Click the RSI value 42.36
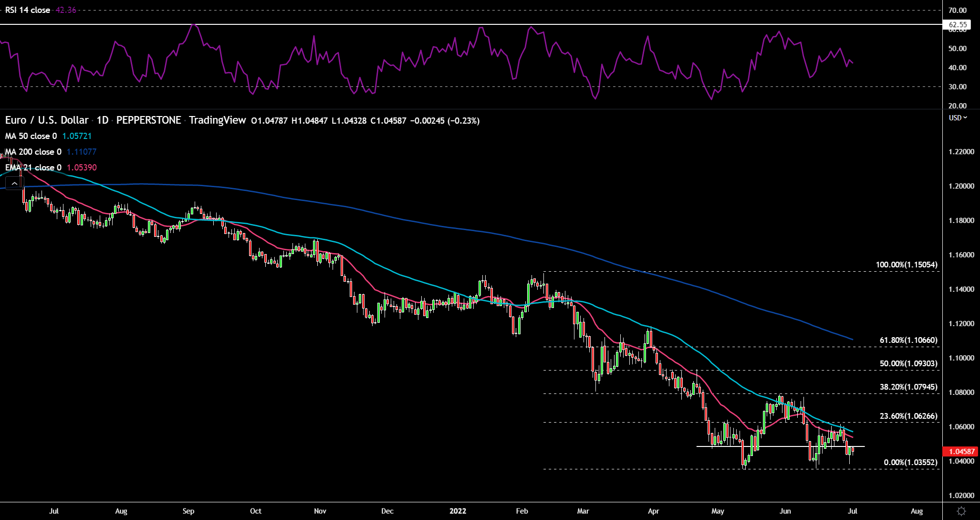 pos(66,10)
